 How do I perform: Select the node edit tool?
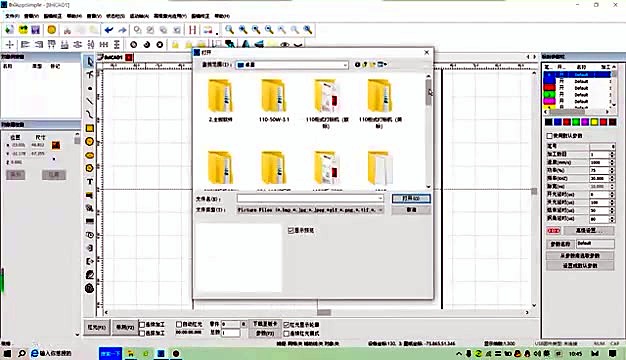[90, 74]
